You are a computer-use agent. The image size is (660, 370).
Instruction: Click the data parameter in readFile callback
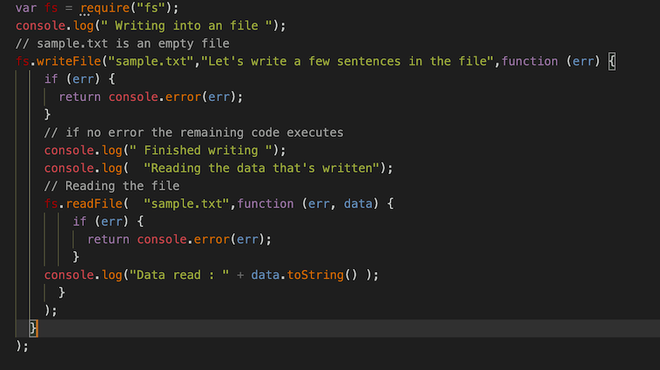pos(358,204)
